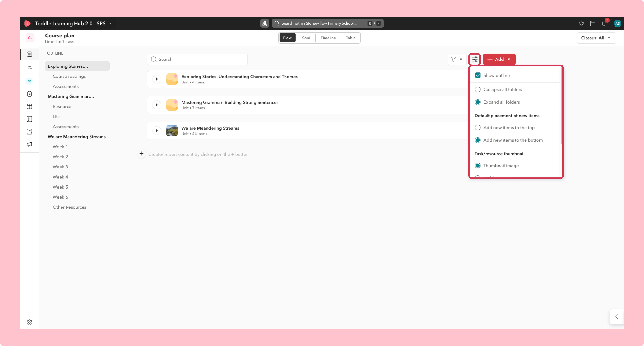Click the view settings sliders icon
The height and width of the screenshot is (346, 644).
pyautogui.click(x=475, y=59)
